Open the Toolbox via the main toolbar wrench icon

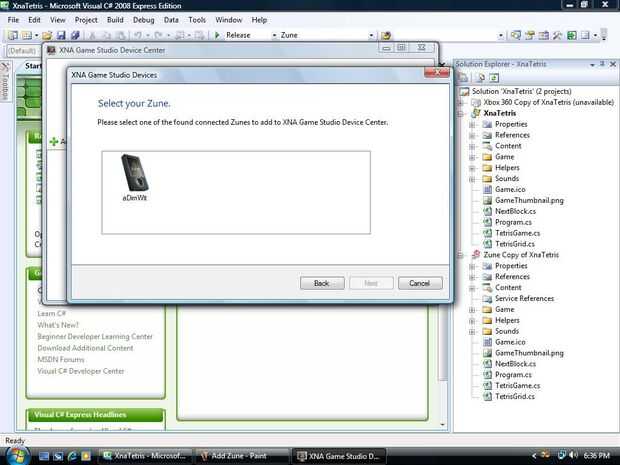[x=558, y=35]
